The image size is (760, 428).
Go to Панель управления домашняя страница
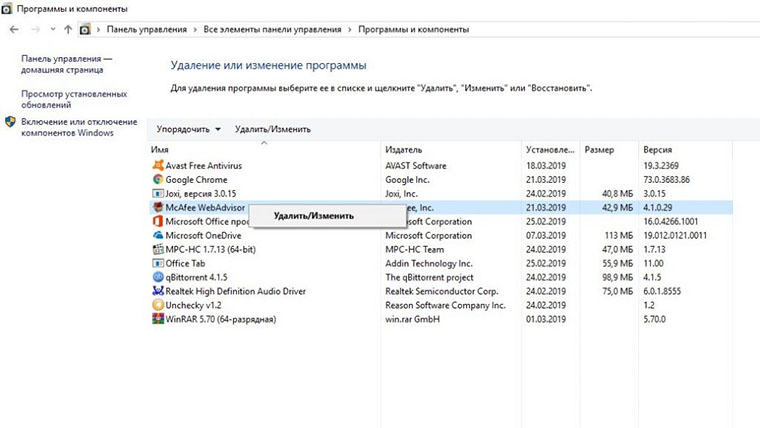pos(66,64)
